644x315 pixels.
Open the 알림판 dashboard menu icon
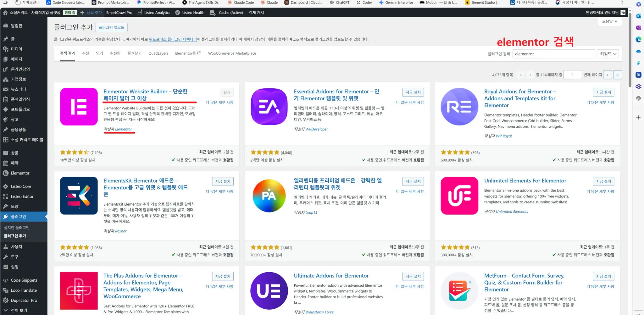(x=6, y=26)
